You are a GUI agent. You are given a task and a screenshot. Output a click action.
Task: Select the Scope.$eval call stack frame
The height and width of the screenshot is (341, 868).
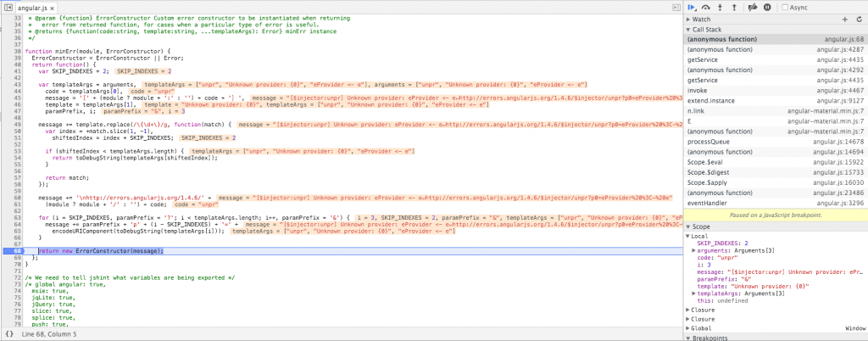click(x=776, y=162)
